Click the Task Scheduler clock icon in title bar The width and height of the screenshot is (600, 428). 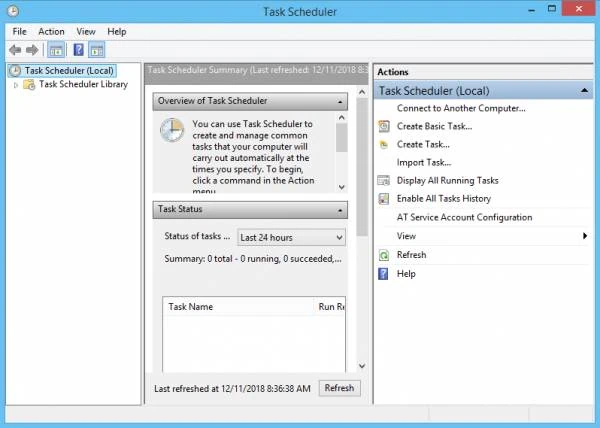13,11
